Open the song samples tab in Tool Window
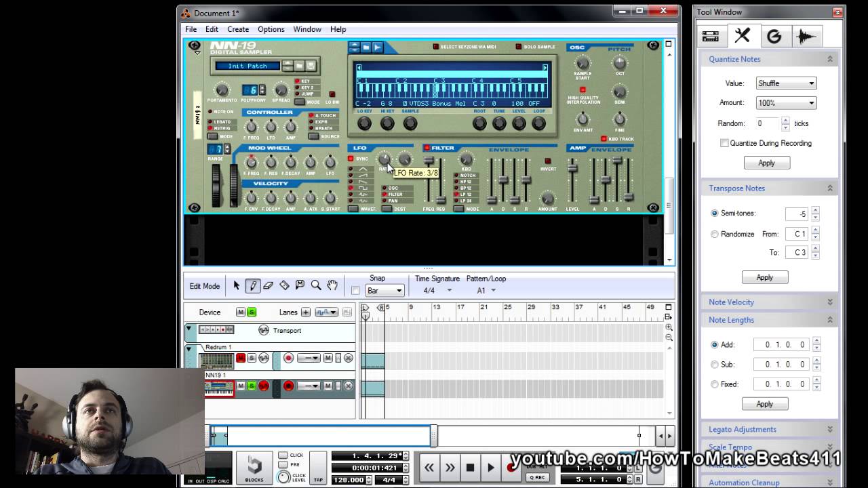 coord(806,37)
